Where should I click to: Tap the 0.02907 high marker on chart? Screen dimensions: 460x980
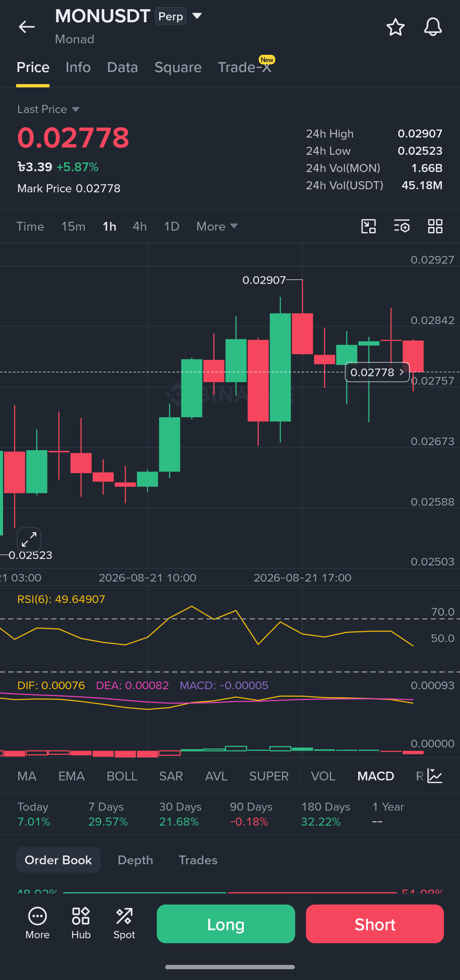[x=264, y=280]
